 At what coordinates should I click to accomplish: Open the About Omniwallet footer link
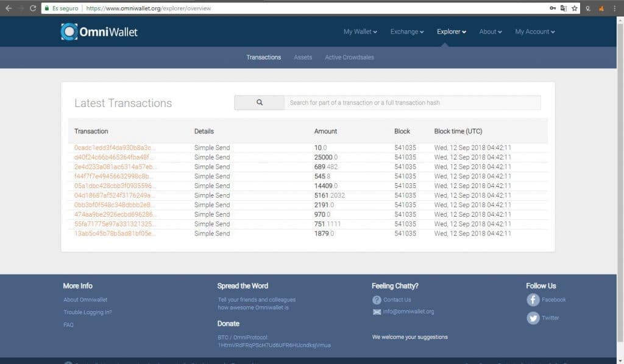coord(85,299)
